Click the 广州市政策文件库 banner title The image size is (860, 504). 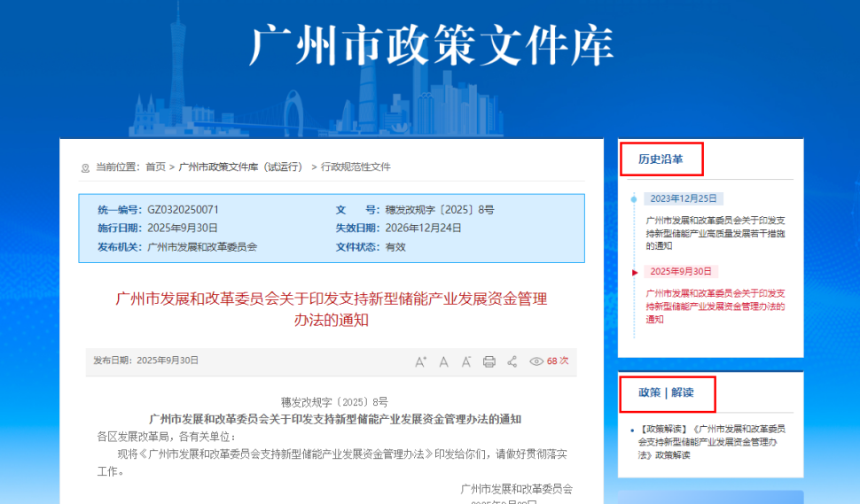[431, 44]
